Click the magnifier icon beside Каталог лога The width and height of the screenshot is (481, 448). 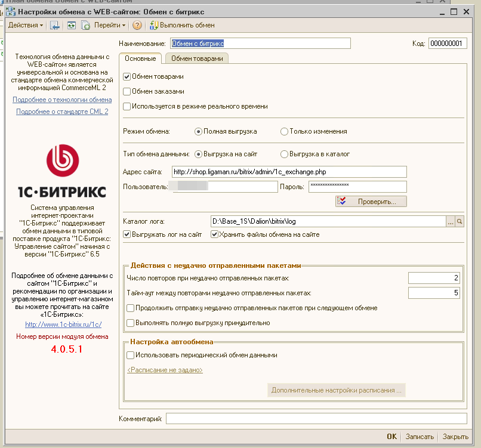[460, 221]
